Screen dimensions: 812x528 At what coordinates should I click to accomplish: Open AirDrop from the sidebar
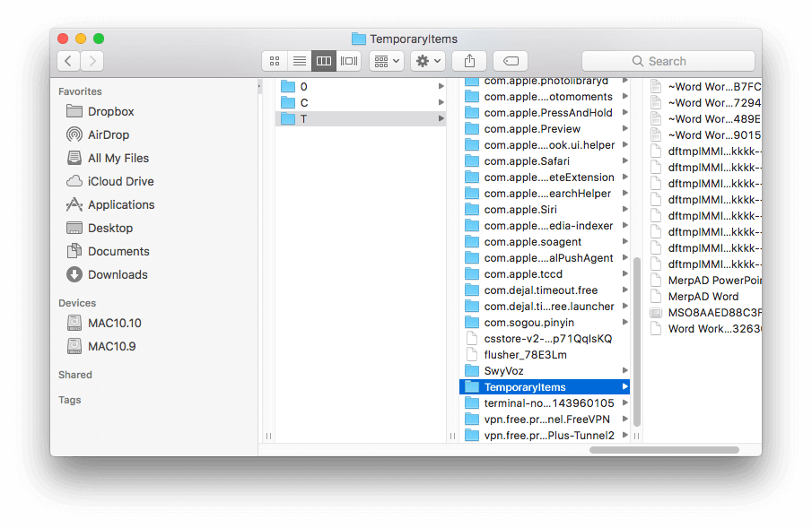click(108, 134)
